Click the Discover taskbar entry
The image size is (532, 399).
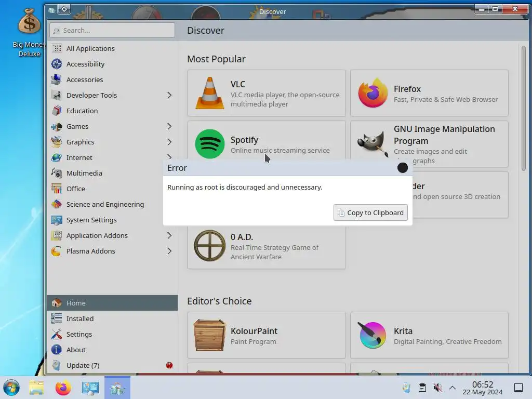pyautogui.click(x=117, y=388)
